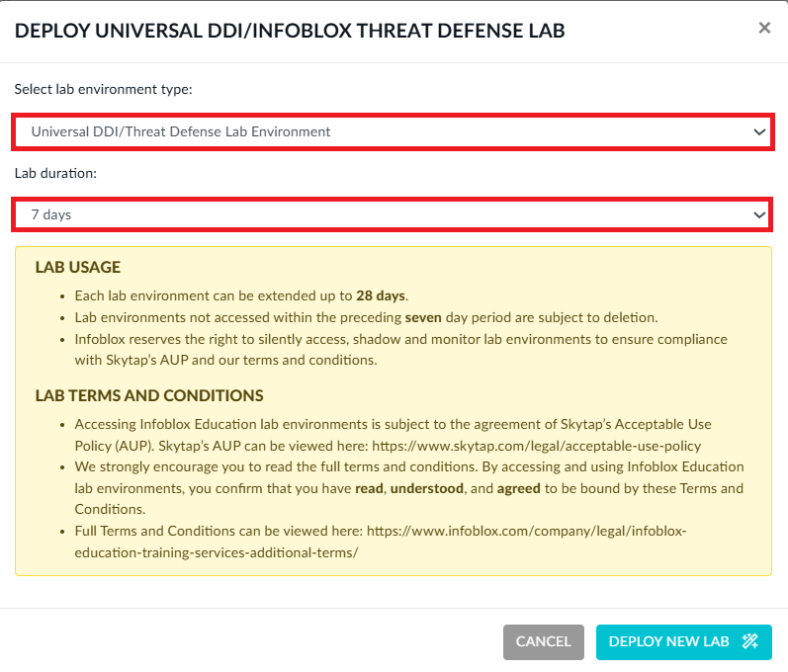
Task: Close the deploy lab dialog with X
Action: point(763,29)
